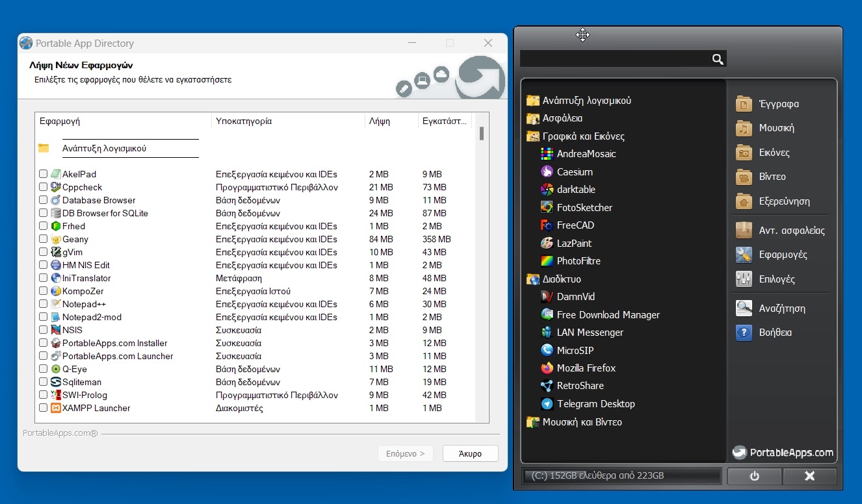
Task: Sort by the Εγκατάστ... column header
Action: (445, 121)
